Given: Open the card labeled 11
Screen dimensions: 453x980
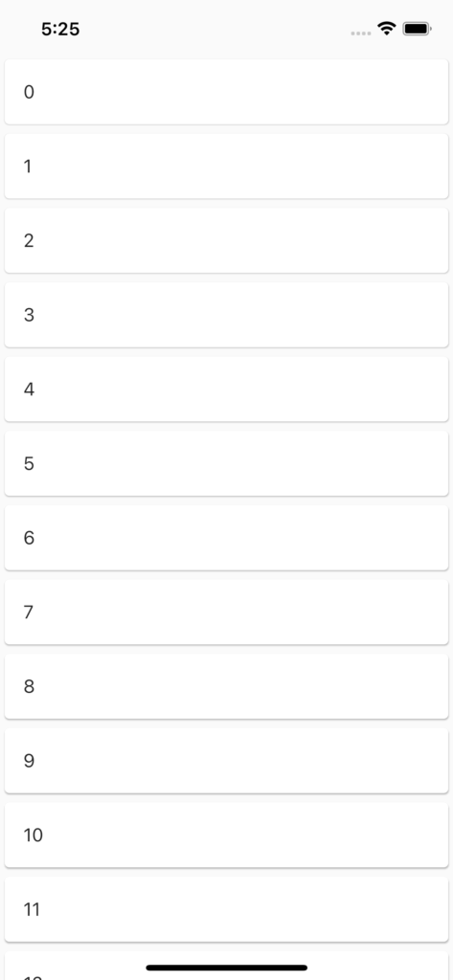Looking at the screenshot, I should tap(226, 910).
